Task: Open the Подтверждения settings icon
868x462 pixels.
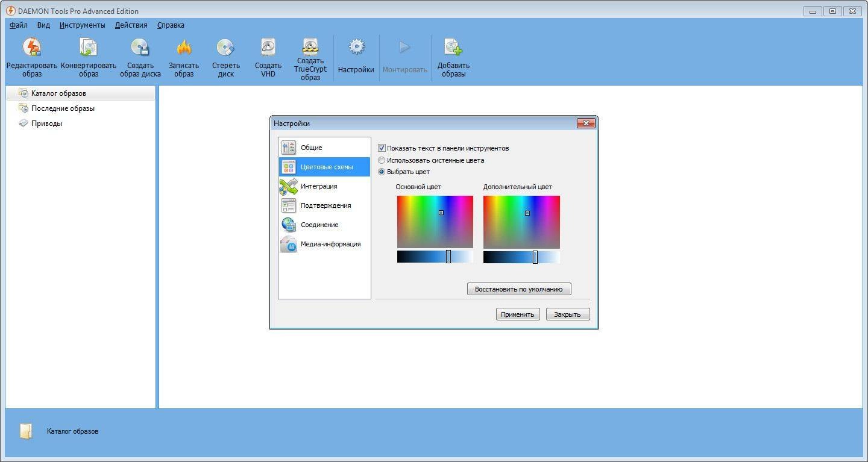Action: pos(289,205)
